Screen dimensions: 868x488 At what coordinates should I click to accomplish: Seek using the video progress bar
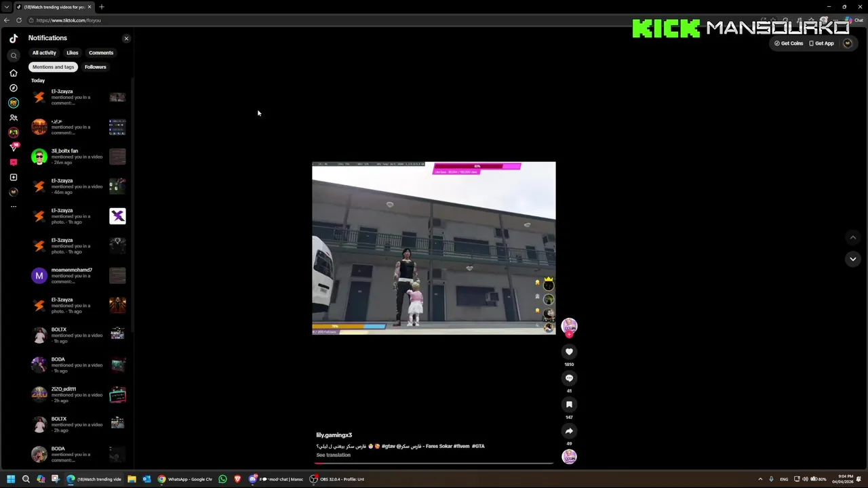click(x=433, y=464)
